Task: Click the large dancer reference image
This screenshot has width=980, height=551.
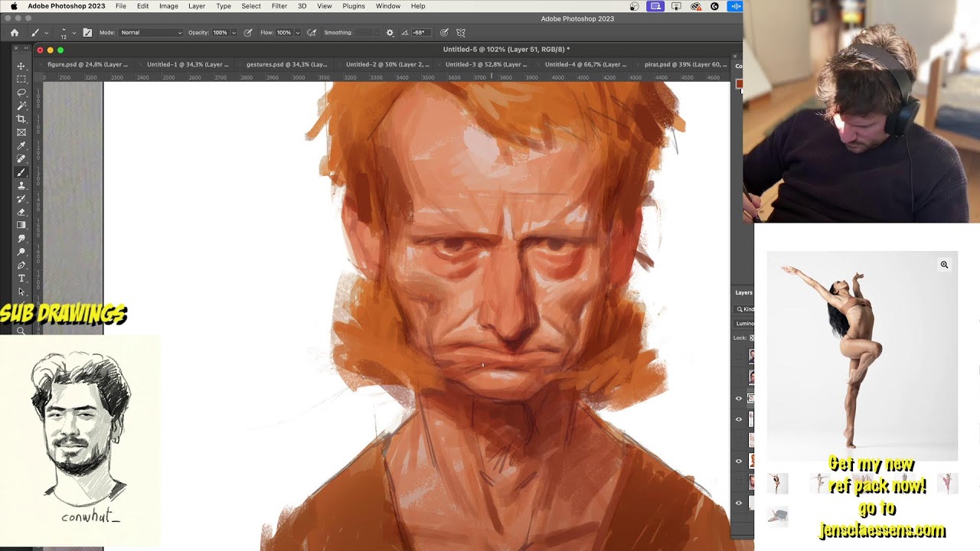Action: coord(862,356)
